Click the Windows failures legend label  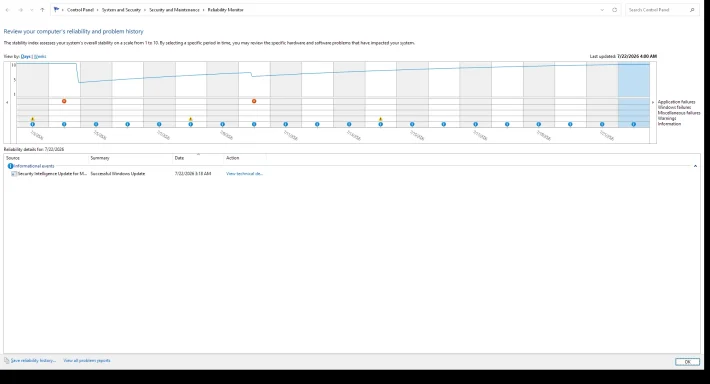click(x=674, y=108)
